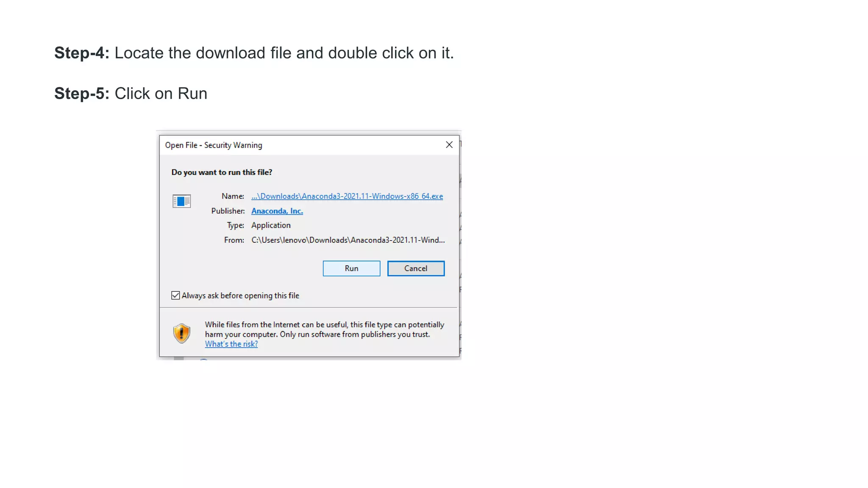Click the internet files warning message
The height and width of the screenshot is (488, 868).
tap(324, 330)
